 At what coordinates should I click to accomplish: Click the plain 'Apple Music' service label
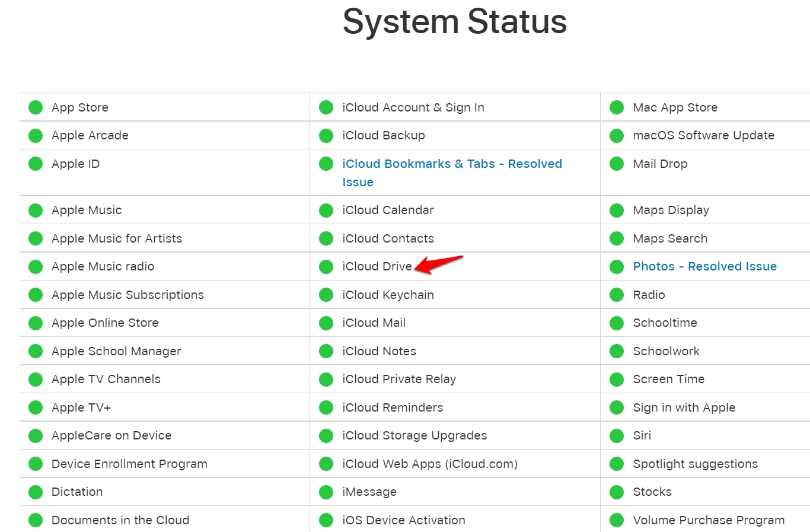click(x=87, y=210)
